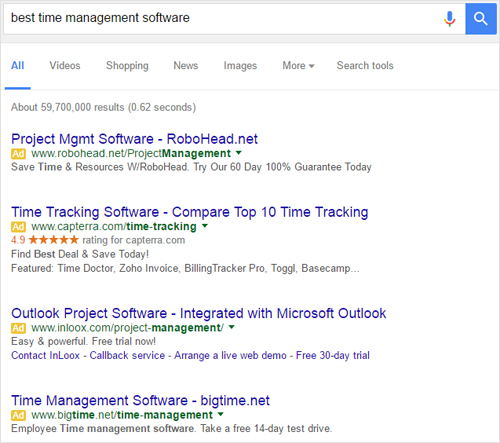Click 'Find Best Deal & Save Today!' text
Screen dimensions: 500x443
(80, 254)
